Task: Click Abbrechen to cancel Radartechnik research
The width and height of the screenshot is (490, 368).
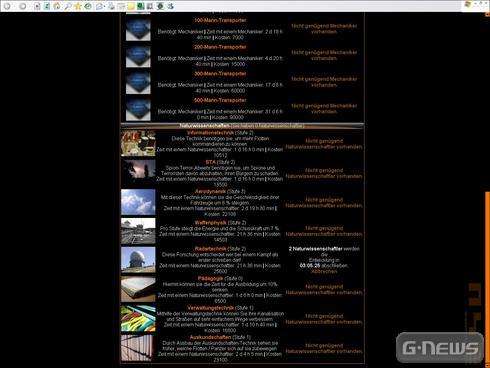Action: click(324, 271)
